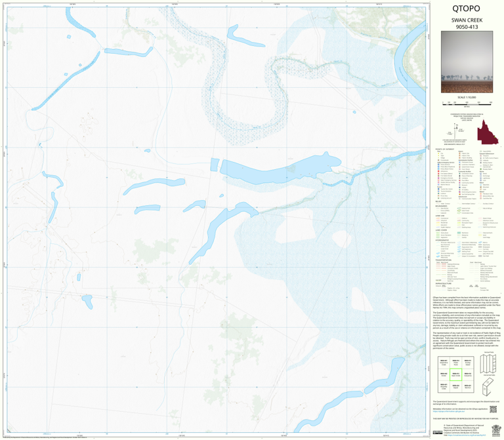Click the horizontal folds diagram
This screenshot has height=440, width=504.
click(488, 387)
